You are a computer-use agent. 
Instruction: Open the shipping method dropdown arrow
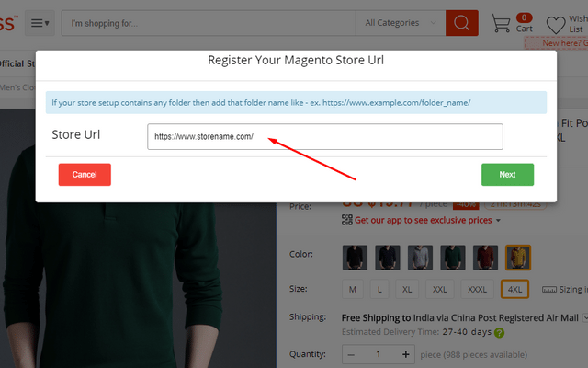[585, 318]
